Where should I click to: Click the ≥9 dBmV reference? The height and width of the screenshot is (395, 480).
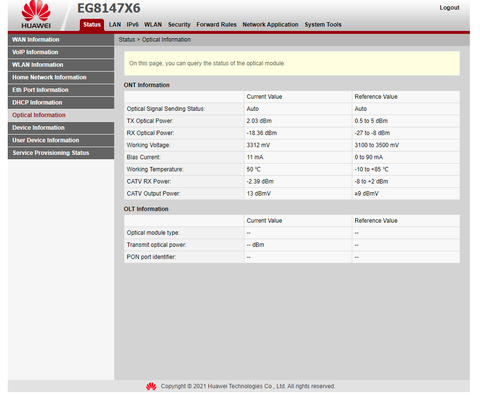pos(367,194)
